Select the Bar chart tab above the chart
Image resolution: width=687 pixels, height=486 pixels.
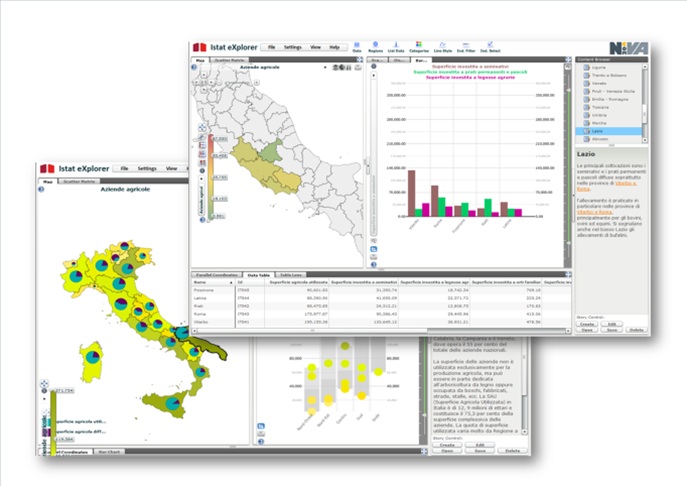click(421, 60)
